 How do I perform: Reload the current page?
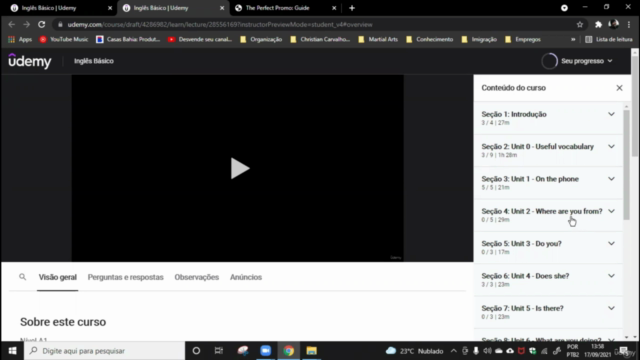42,24
